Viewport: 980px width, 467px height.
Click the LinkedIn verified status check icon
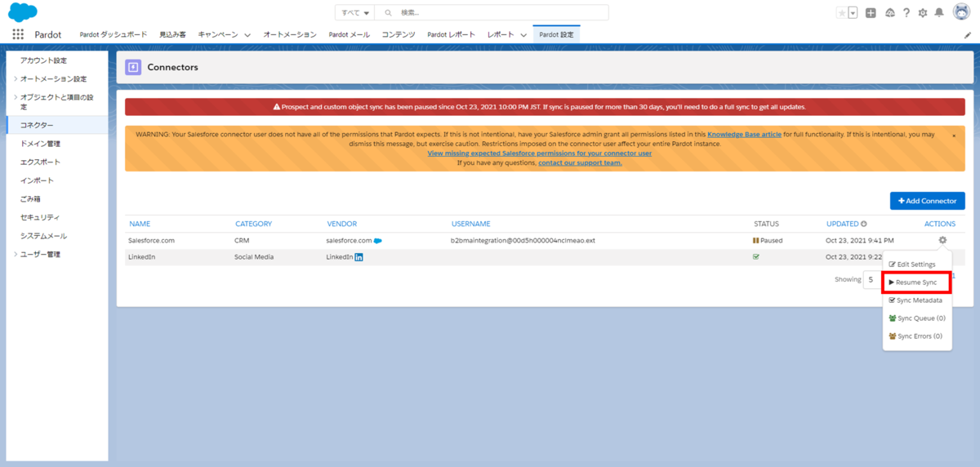coord(756,256)
